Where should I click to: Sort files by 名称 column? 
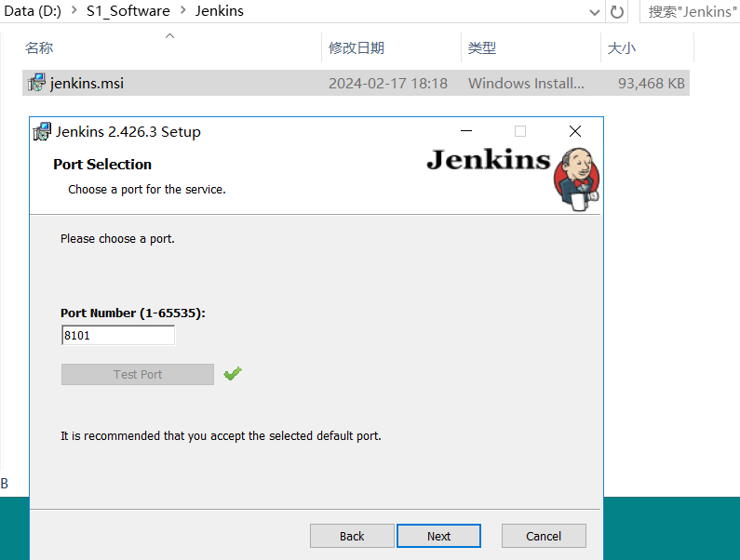pyautogui.click(x=39, y=47)
